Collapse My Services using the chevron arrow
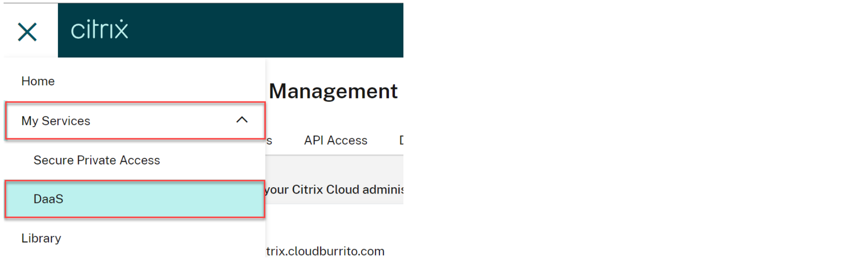 242,120
